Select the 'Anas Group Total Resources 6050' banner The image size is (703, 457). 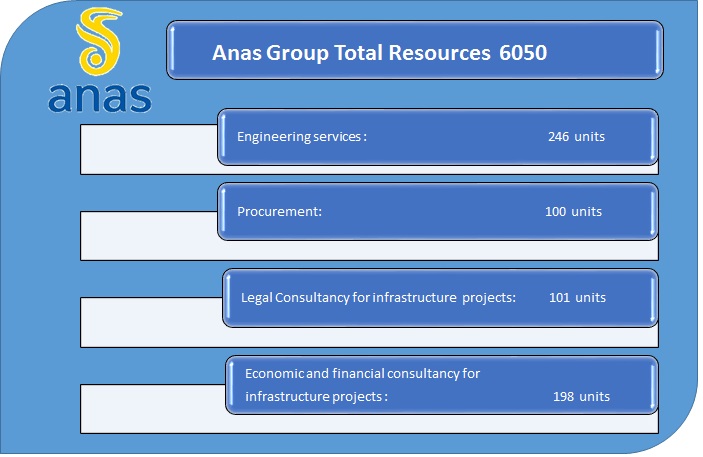[415, 50]
